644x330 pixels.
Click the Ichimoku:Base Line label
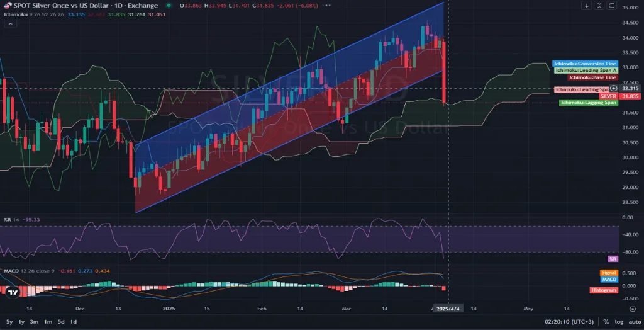pyautogui.click(x=592, y=77)
